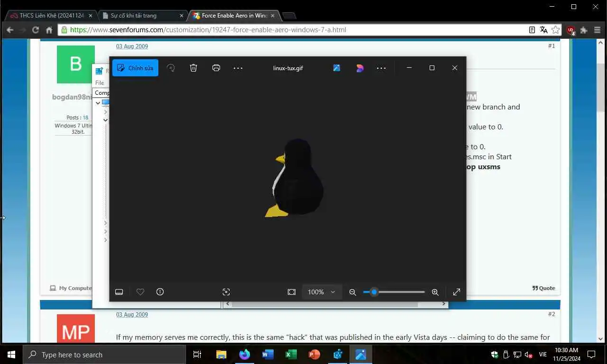
Task: Open the File menu in the background window
Action: (x=100, y=82)
